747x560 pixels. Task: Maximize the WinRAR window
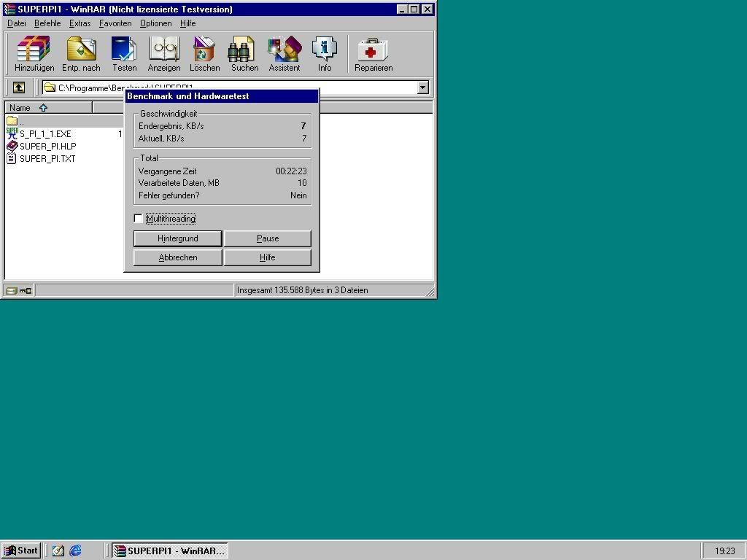414,9
